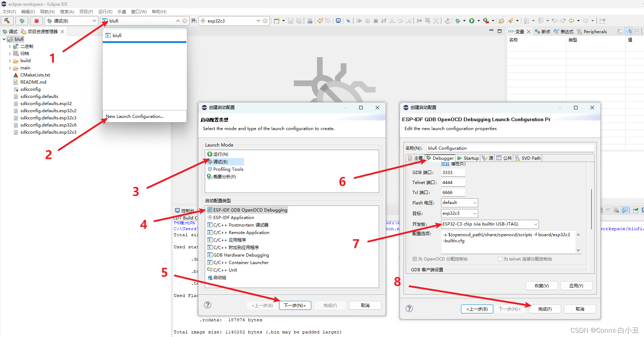Open the launch mode 调试(B) dropdown
The width and height of the screenshot is (644, 337).
(71, 21)
